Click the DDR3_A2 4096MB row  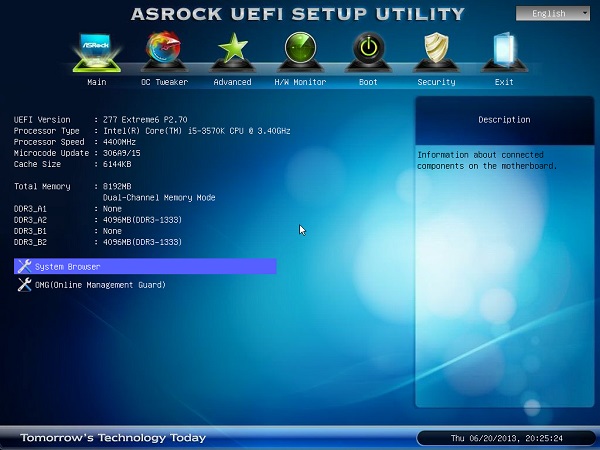coord(98,220)
